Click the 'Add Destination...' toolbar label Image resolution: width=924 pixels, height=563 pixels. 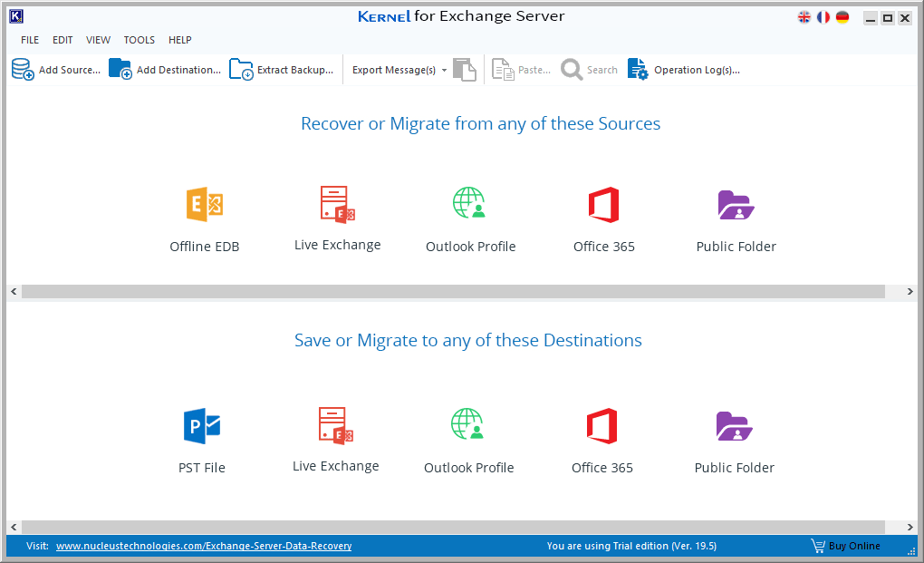tap(178, 70)
